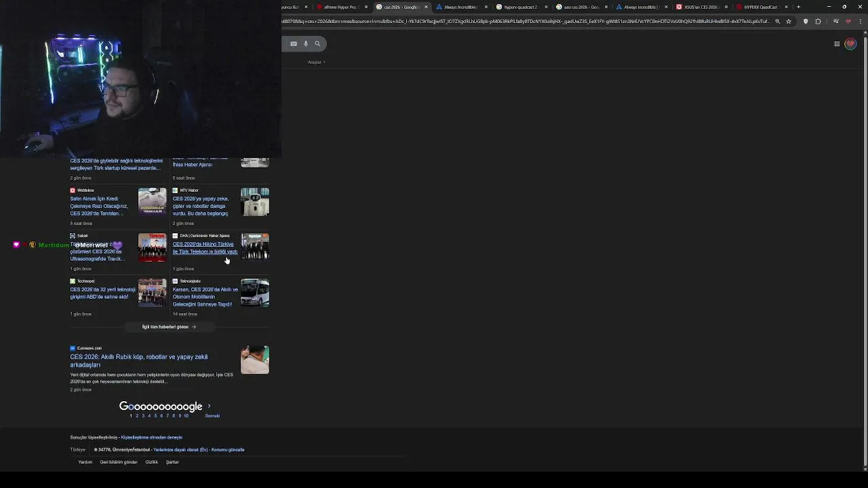Expand the 'Araçlar' tools dropdown
The height and width of the screenshot is (488, 868).
click(x=317, y=62)
